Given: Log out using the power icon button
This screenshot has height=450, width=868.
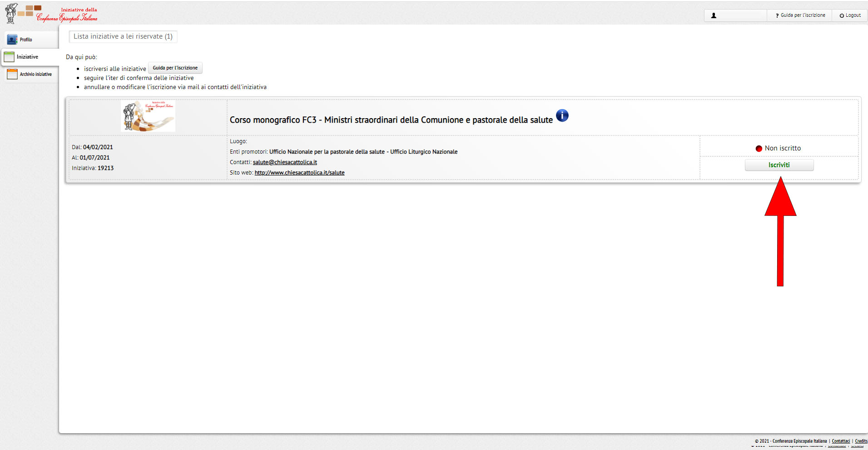Looking at the screenshot, I should click(849, 15).
